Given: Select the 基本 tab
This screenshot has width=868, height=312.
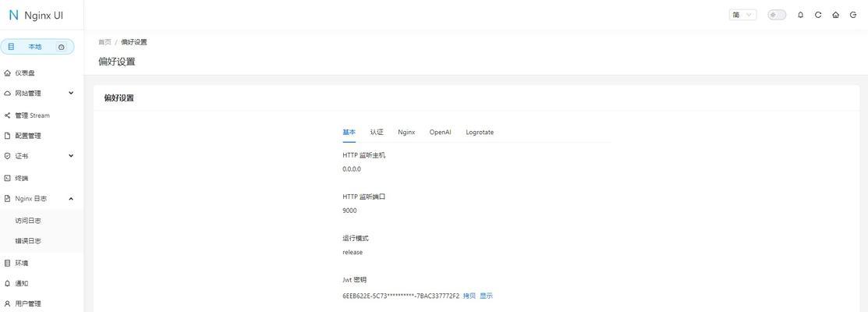Looking at the screenshot, I should click(349, 133).
